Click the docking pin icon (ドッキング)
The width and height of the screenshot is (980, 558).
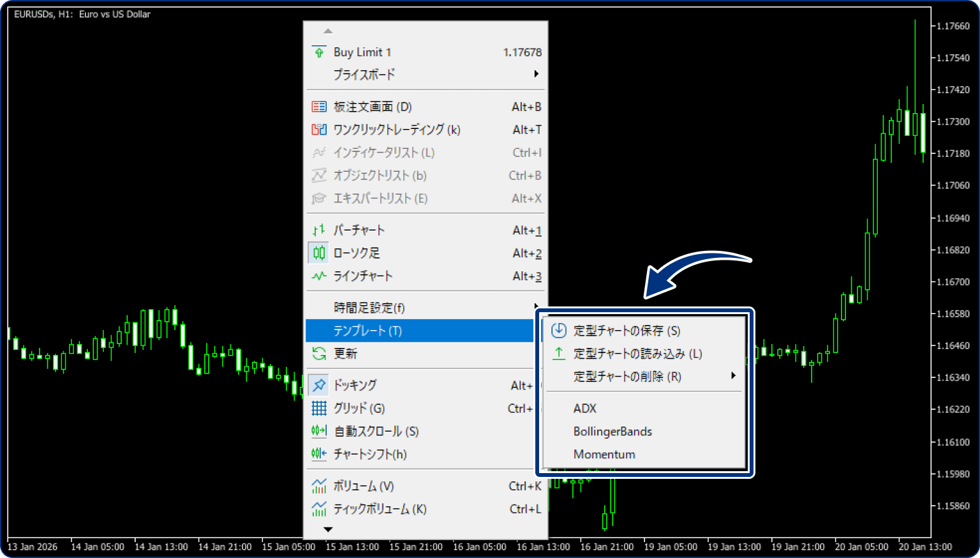pyautogui.click(x=318, y=384)
